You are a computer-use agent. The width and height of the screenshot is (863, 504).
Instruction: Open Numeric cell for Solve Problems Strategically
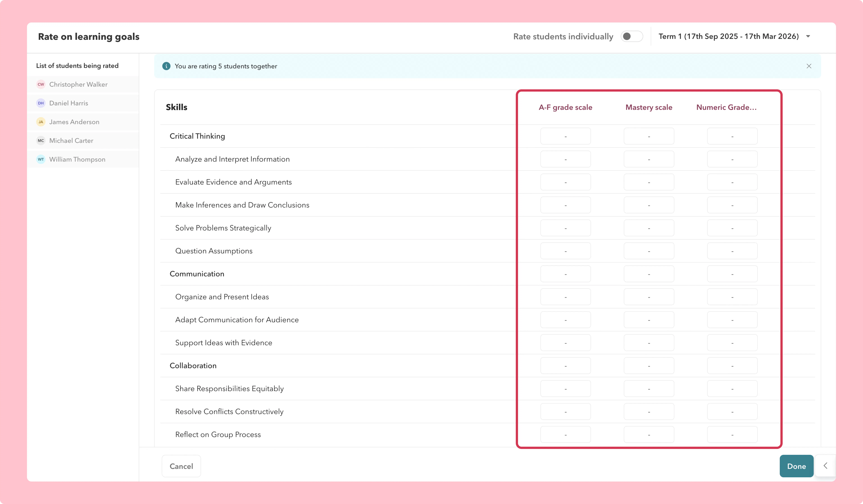(x=733, y=228)
